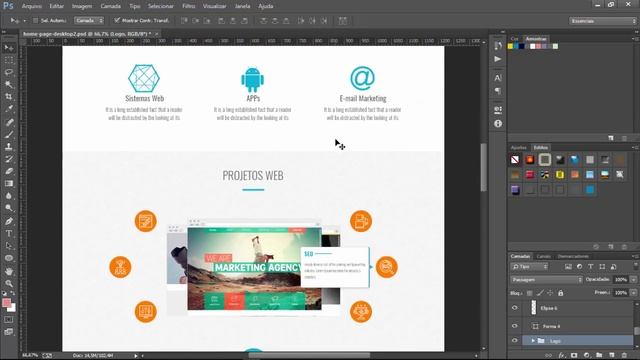640x360 pixels.
Task: Hide the Forma 4 layer
Action: [515, 326]
